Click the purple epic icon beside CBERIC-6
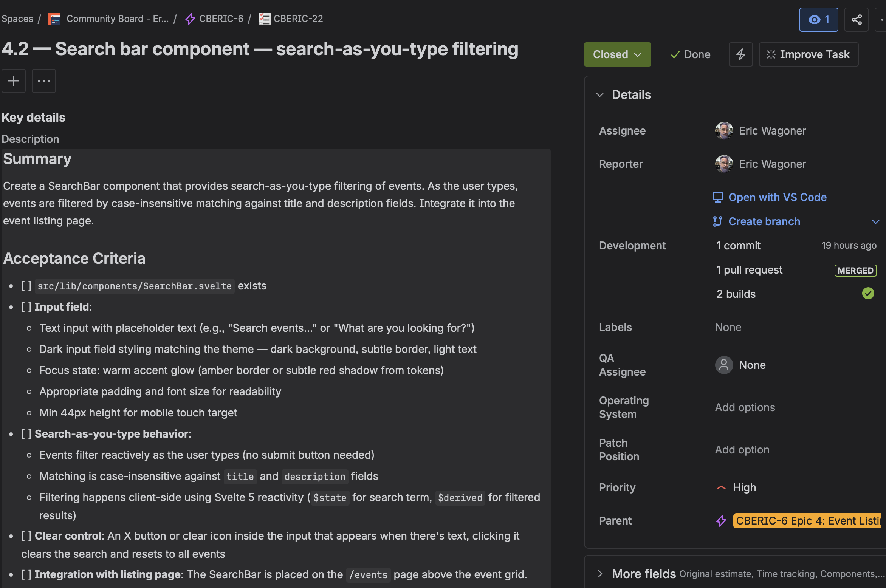 point(190,19)
